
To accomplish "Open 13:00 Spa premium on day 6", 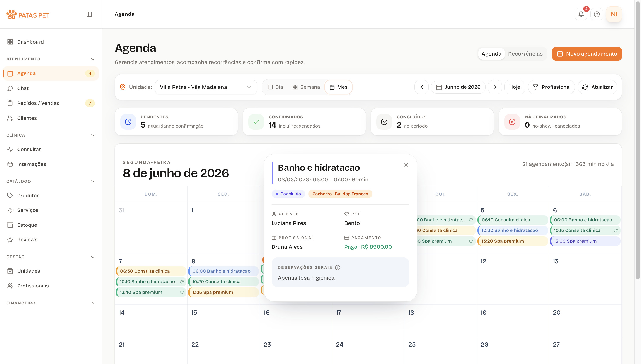I will pyautogui.click(x=585, y=241).
